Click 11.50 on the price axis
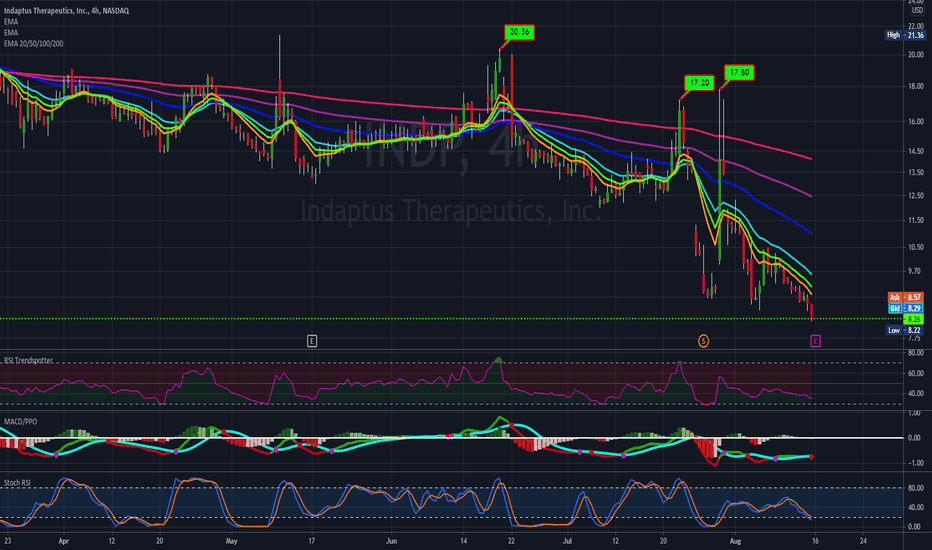 (915, 220)
